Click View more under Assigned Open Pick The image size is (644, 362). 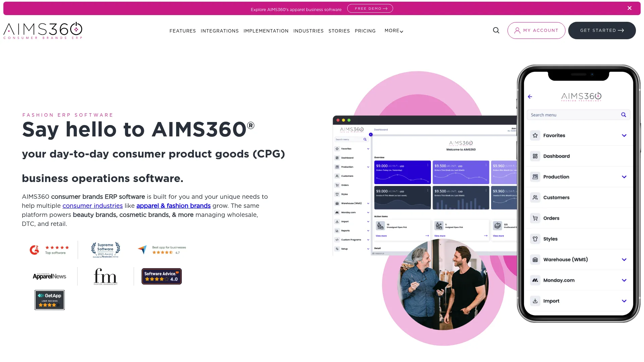point(440,236)
